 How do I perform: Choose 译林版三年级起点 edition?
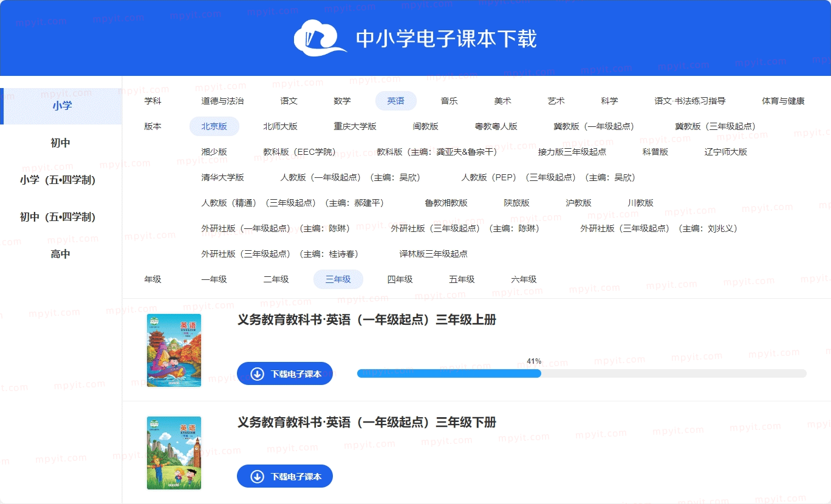(x=434, y=254)
